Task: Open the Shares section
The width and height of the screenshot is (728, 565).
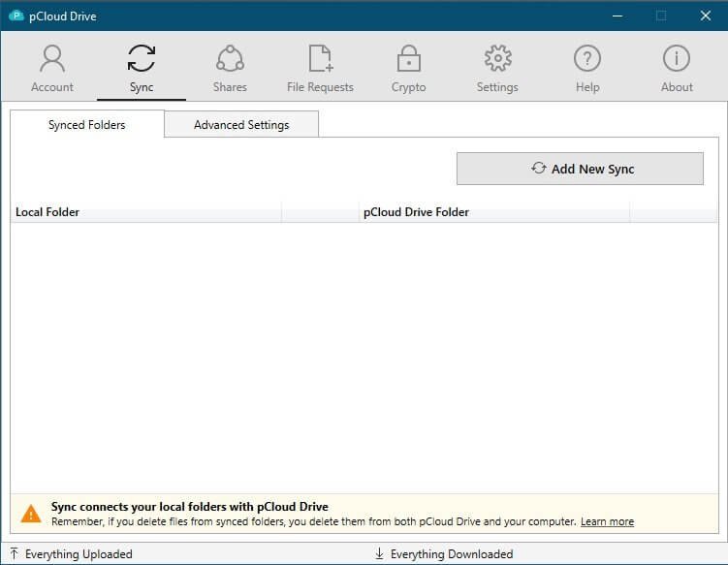Action: point(230,68)
